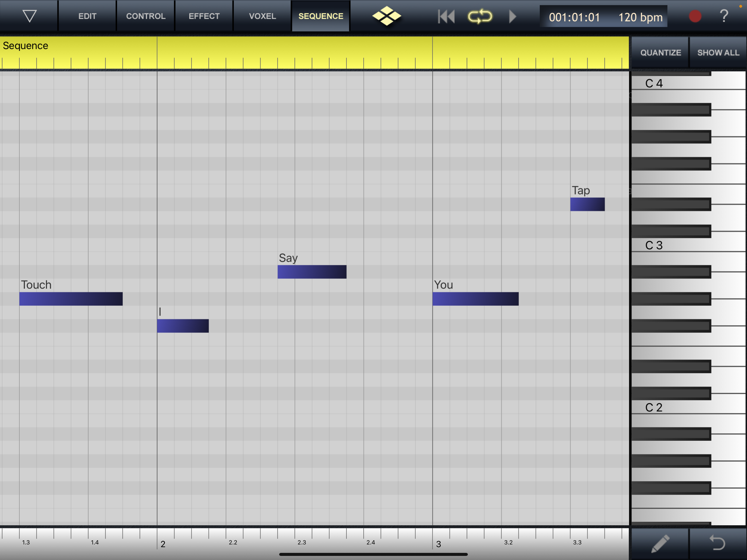Select the 'Tap' note block
This screenshot has width=747, height=560.
pos(587,204)
